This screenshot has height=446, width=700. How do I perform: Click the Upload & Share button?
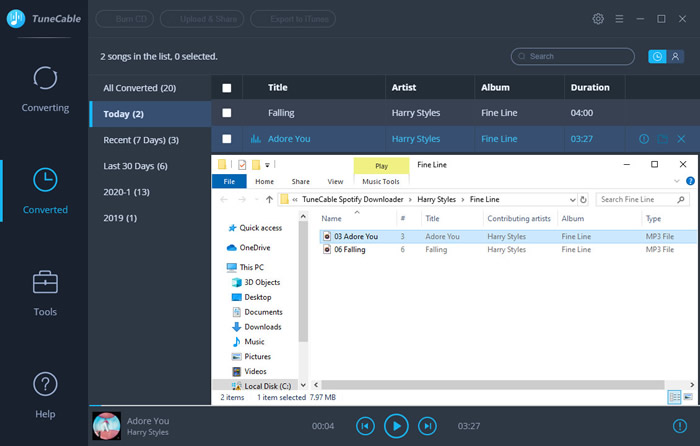pyautogui.click(x=202, y=19)
